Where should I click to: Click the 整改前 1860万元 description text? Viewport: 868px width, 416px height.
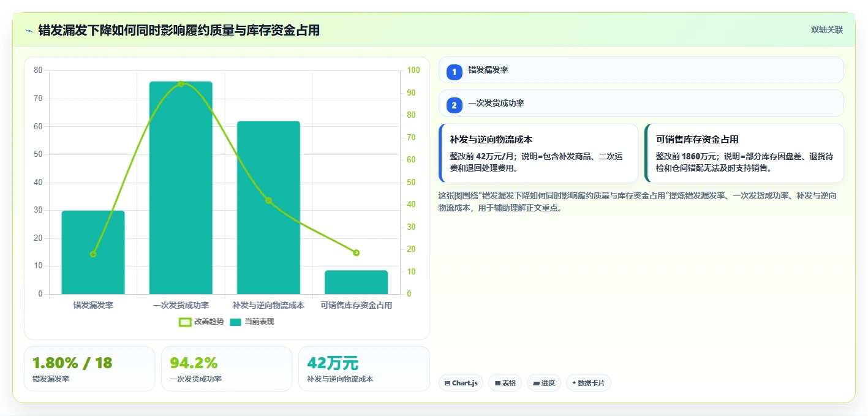[x=744, y=162]
